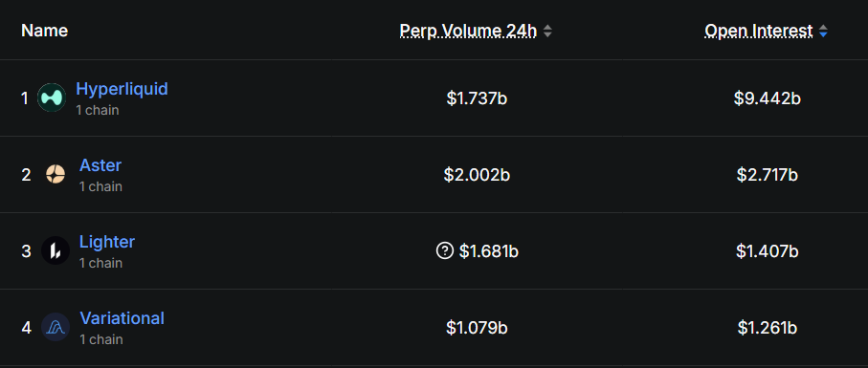Viewport: 868px width, 368px height.
Task: Select Hyperliquid's $9.442b open interest value
Action: (x=767, y=98)
